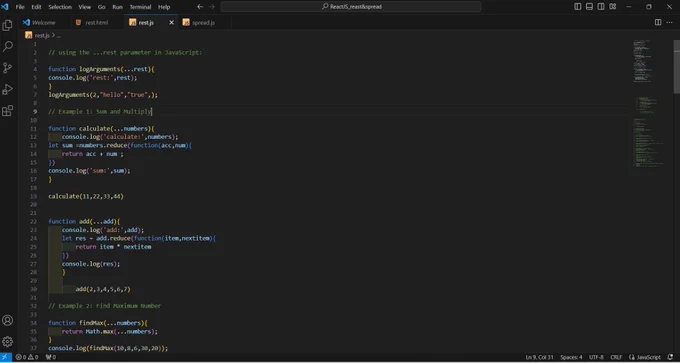Go forward using the right arrow in the title bar

[212, 7]
